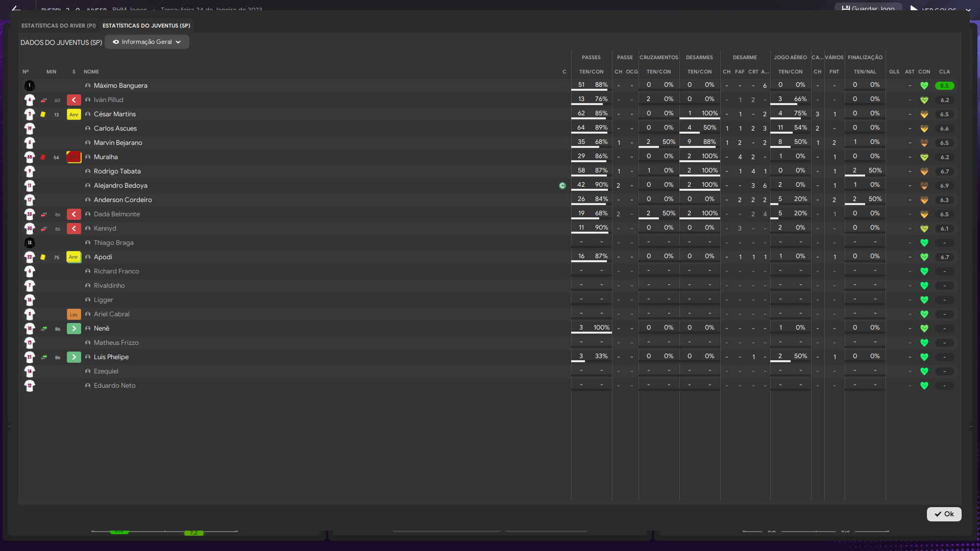The width and height of the screenshot is (980, 551).
Task: Click Máximo Banguera's condition heart icon
Action: [x=924, y=86]
